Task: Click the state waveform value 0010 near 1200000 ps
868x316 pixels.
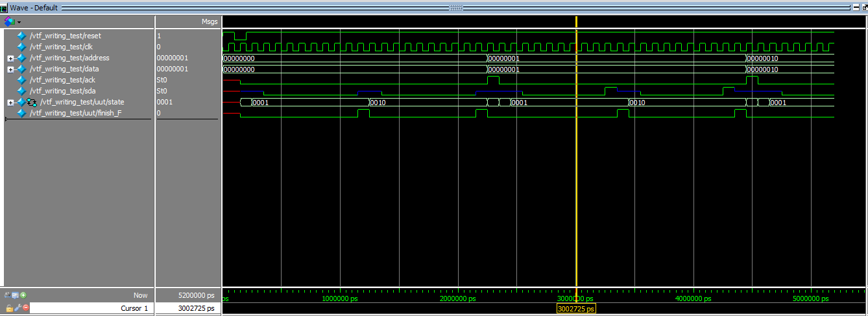Action: coord(378,103)
